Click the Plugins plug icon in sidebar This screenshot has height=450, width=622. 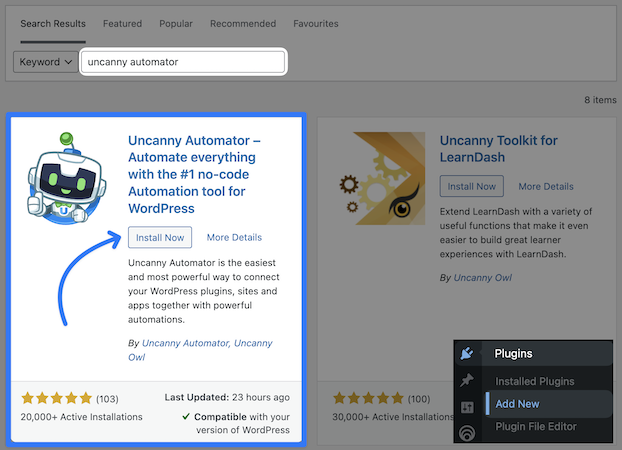[467, 353]
